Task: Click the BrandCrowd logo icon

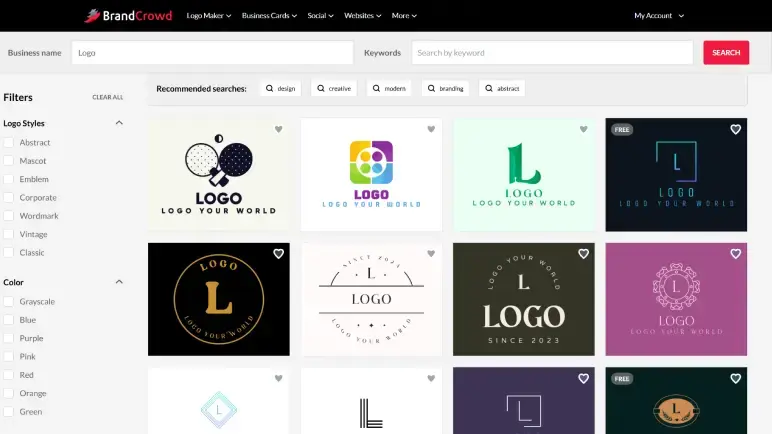Action: coord(92,16)
